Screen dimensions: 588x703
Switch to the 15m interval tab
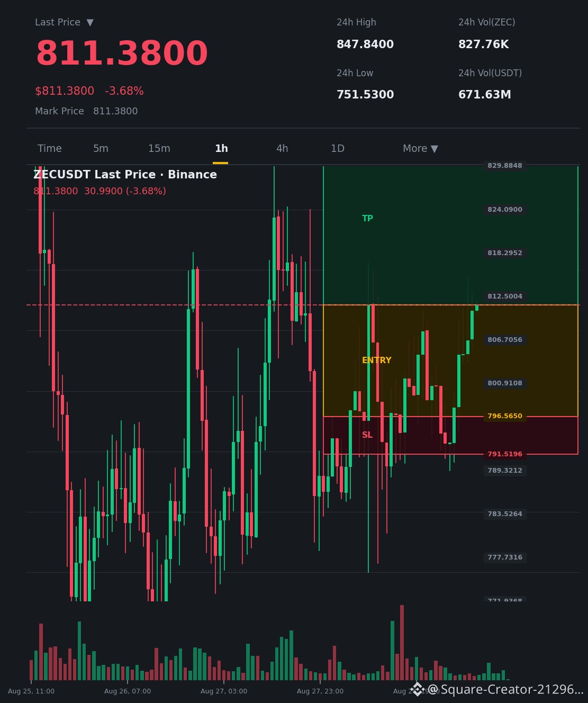click(159, 149)
